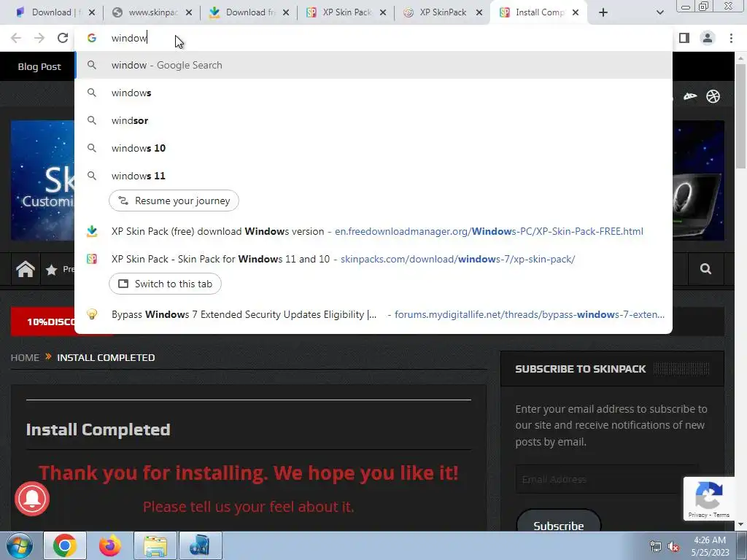Choose 'window - Google Search' suggestion
The image size is (747, 560).
pos(373,65)
